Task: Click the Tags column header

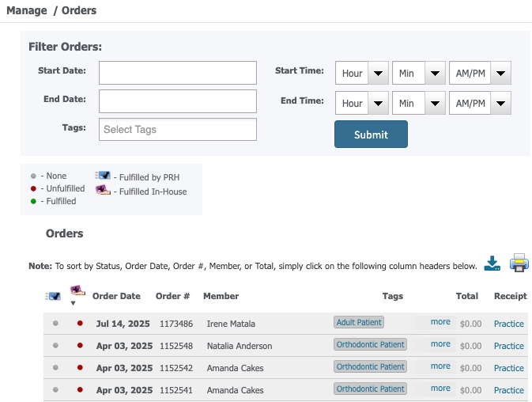Action: coord(393,296)
